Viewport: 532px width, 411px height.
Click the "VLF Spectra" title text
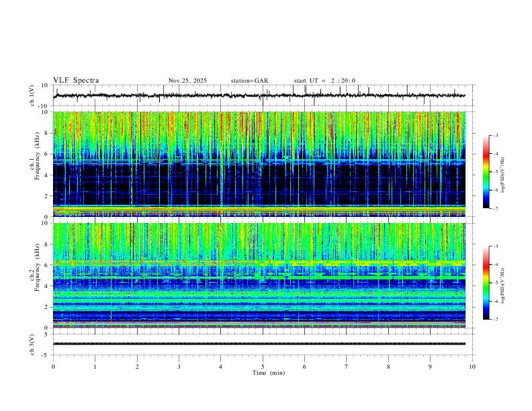[76, 81]
